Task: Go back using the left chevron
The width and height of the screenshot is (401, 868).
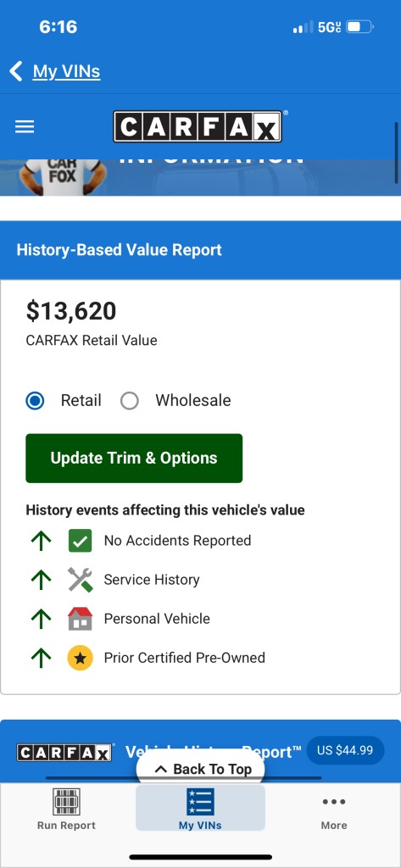Action: click(15, 71)
